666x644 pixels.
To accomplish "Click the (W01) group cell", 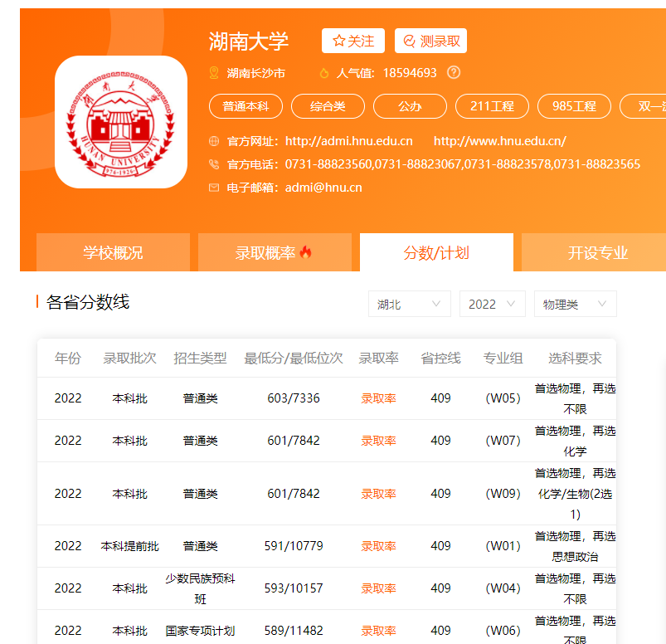I will [x=503, y=546].
